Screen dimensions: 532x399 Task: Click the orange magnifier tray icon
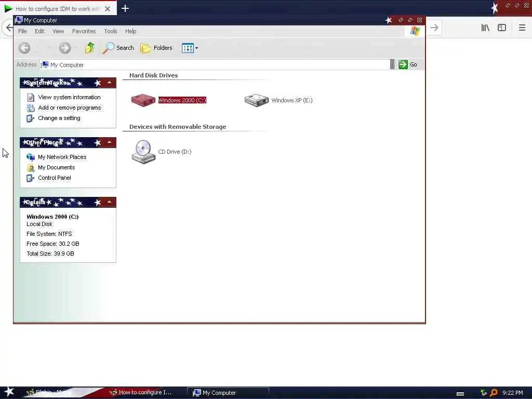(x=494, y=393)
